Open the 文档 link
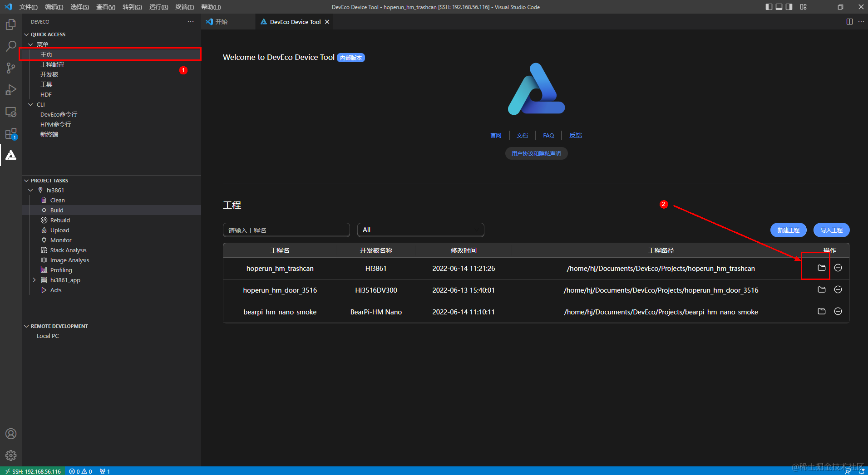Screen dimensions: 868x475 (x=522, y=135)
